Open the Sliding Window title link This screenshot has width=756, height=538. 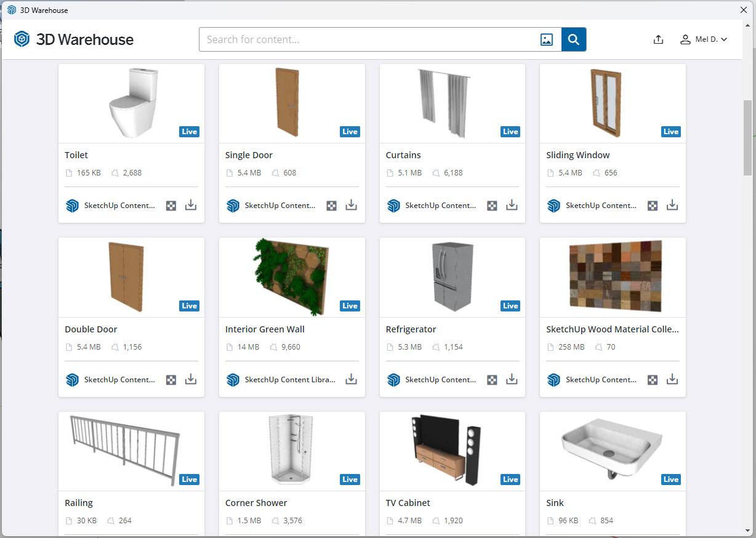(x=578, y=155)
